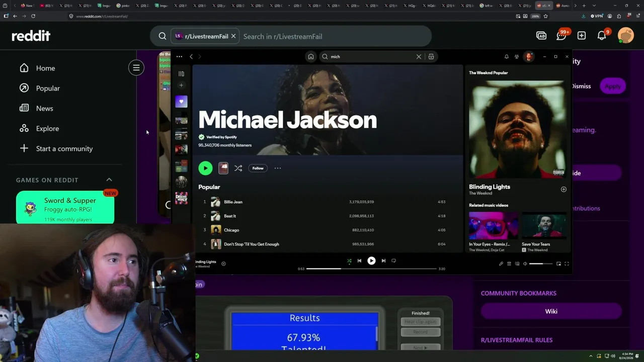Clear the Spotify search text

[x=419, y=57]
